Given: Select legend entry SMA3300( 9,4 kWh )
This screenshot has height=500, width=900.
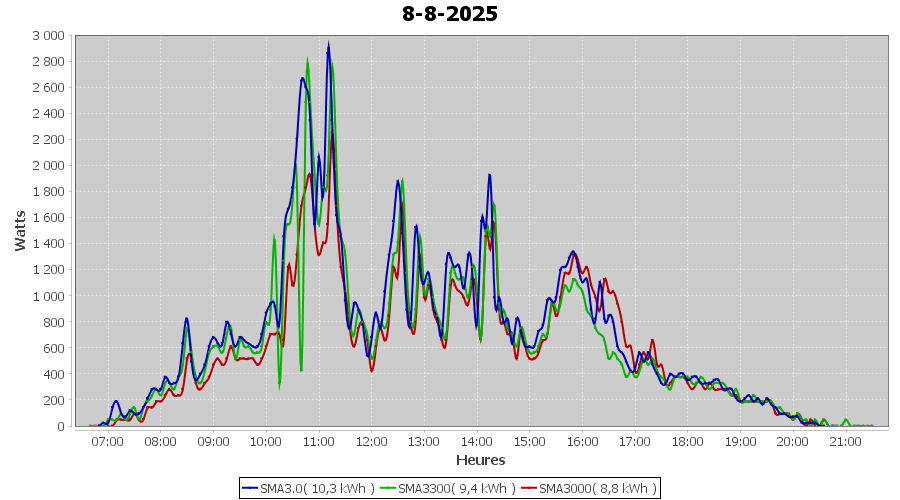Looking at the screenshot, I should click(x=448, y=489).
